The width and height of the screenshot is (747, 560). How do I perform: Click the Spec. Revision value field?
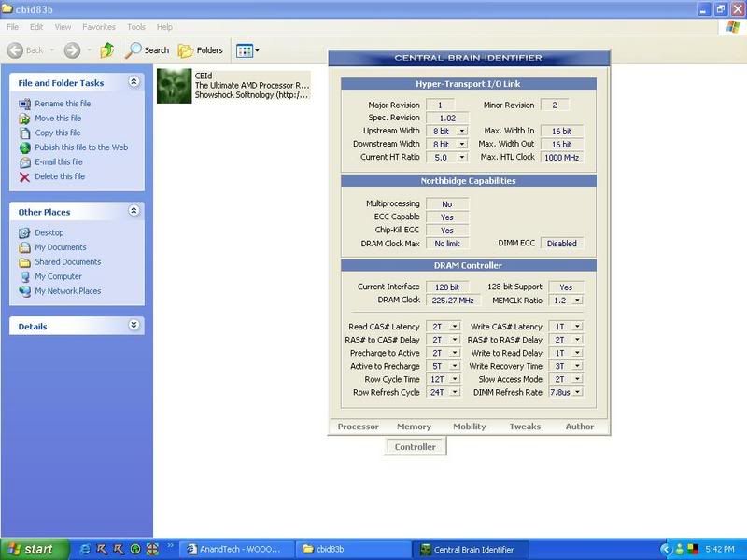(447, 119)
